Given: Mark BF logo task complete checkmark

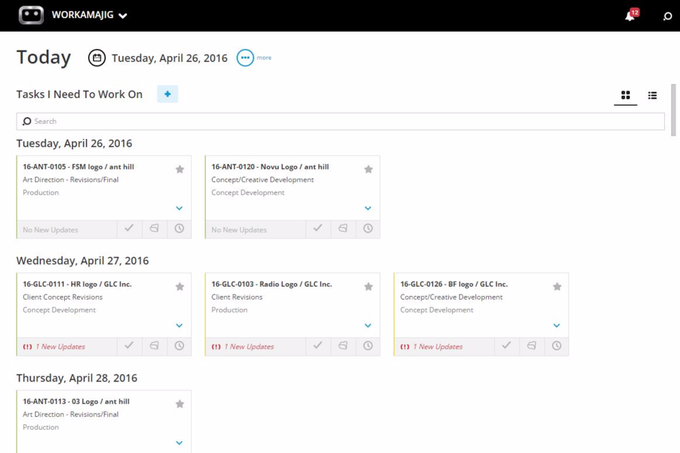Looking at the screenshot, I should tap(507, 346).
